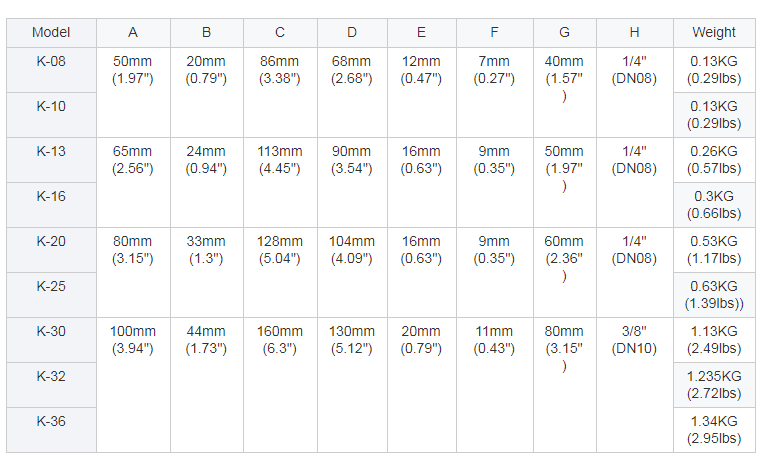
Task: Click the K-13 model row label
Action: [51, 152]
